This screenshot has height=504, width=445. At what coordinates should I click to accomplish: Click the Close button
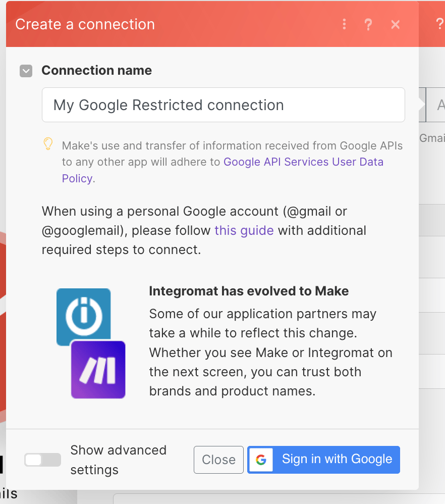tap(218, 460)
